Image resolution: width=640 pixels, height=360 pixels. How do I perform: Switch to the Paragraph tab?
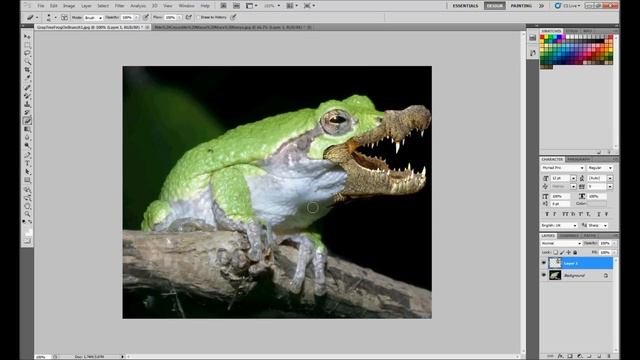[x=578, y=159]
